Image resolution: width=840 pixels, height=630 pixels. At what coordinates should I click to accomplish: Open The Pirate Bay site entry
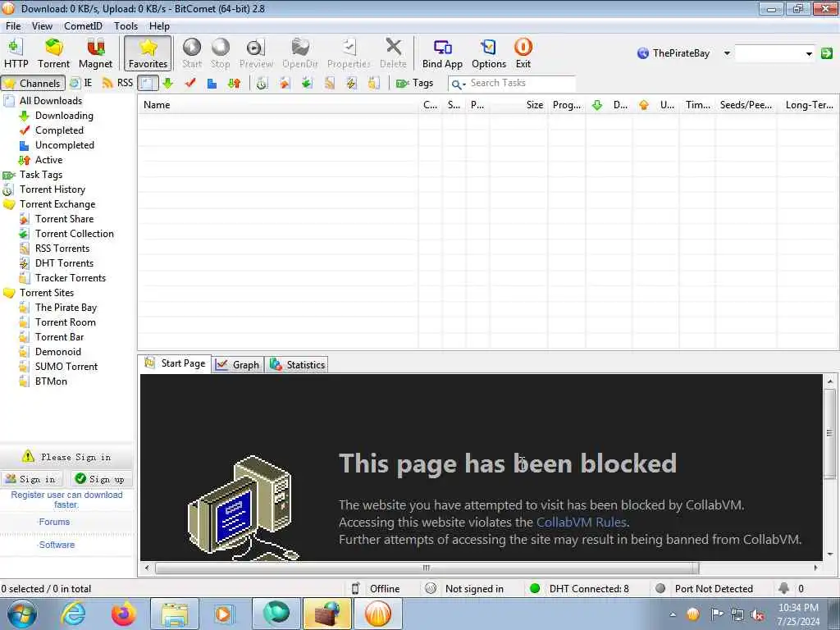pyautogui.click(x=66, y=308)
